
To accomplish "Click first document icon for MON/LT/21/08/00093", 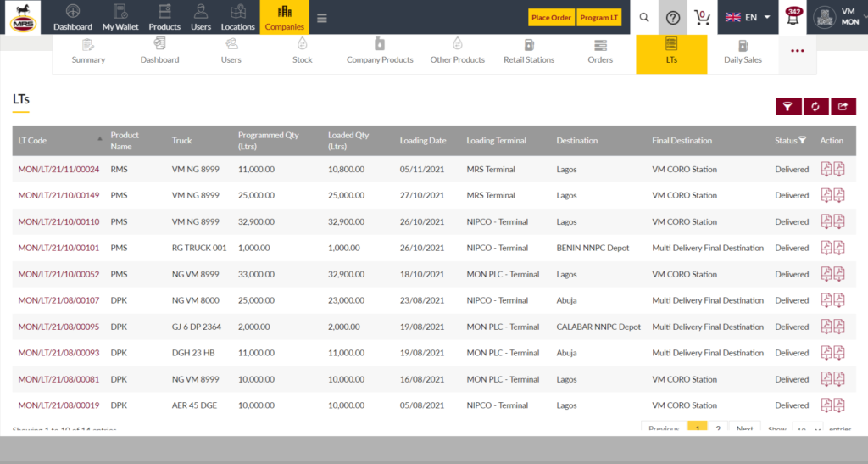I will [x=826, y=353].
